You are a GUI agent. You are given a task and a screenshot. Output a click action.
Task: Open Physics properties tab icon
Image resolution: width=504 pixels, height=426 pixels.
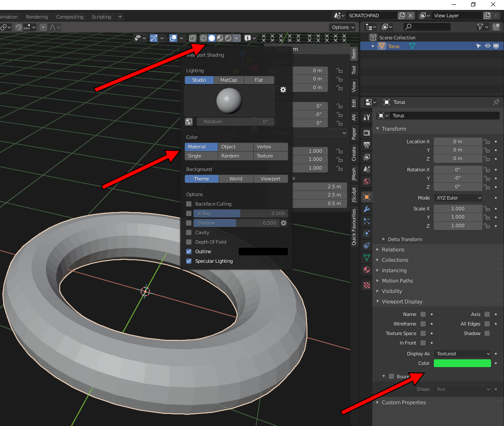(367, 233)
